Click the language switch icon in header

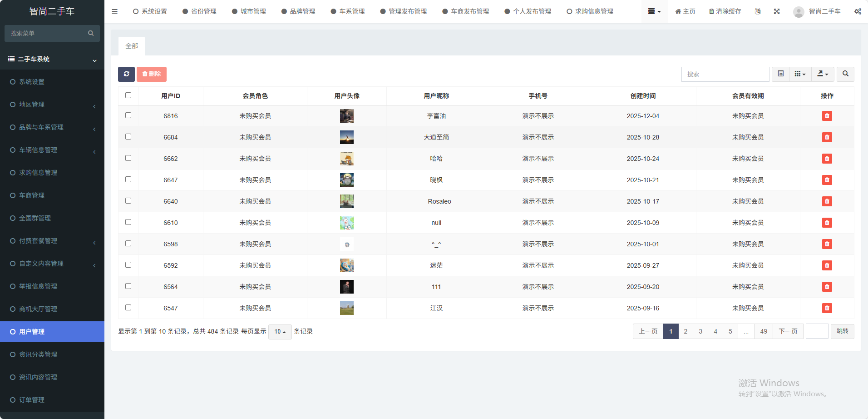[758, 11]
